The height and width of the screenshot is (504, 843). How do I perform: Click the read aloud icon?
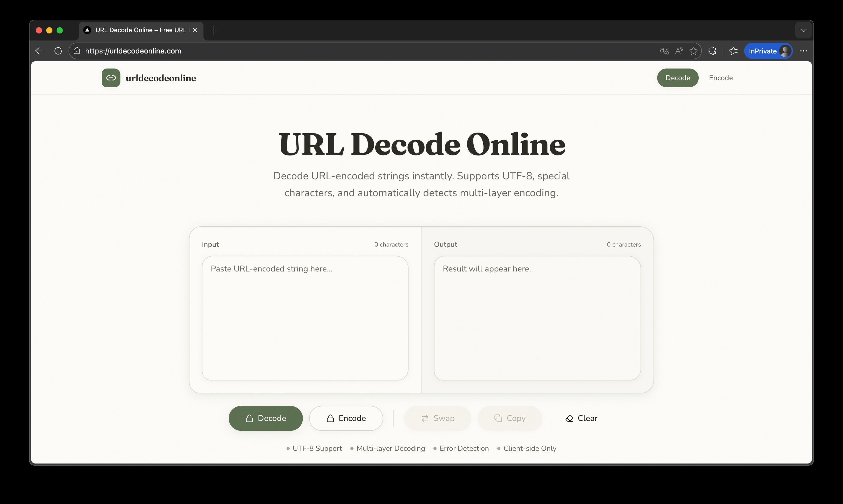[x=679, y=51]
